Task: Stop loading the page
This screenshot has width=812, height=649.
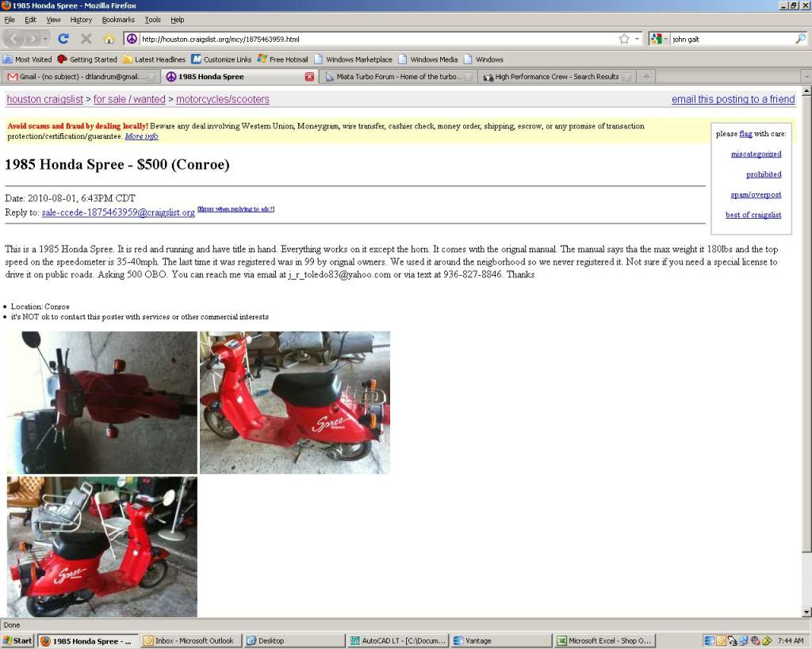Action: click(x=87, y=38)
